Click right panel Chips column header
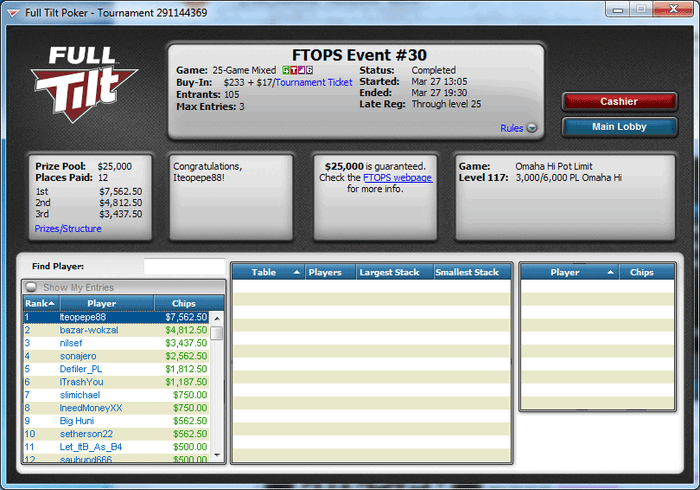The image size is (700, 490). pos(647,272)
